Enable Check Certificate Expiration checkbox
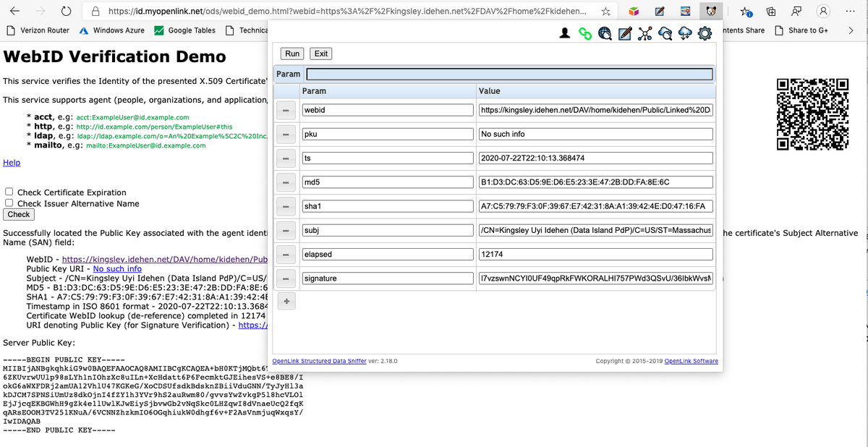This screenshot has height=447, width=868. click(9, 192)
